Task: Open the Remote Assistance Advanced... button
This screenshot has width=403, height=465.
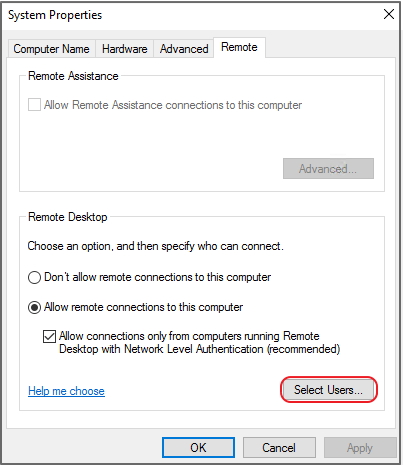Action: pos(328,169)
